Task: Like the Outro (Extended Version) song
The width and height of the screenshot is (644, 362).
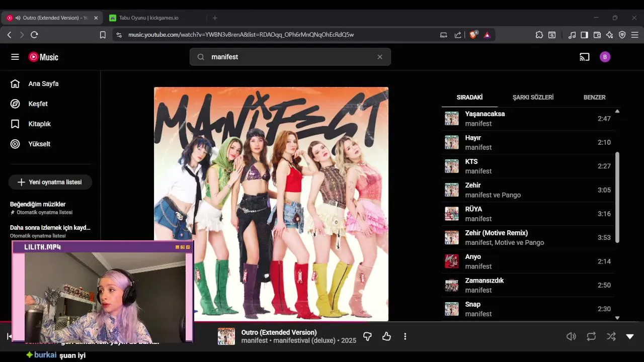Action: pyautogui.click(x=386, y=336)
